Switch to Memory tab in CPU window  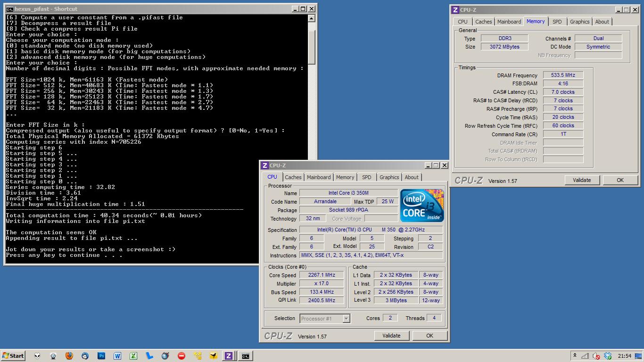tap(345, 177)
